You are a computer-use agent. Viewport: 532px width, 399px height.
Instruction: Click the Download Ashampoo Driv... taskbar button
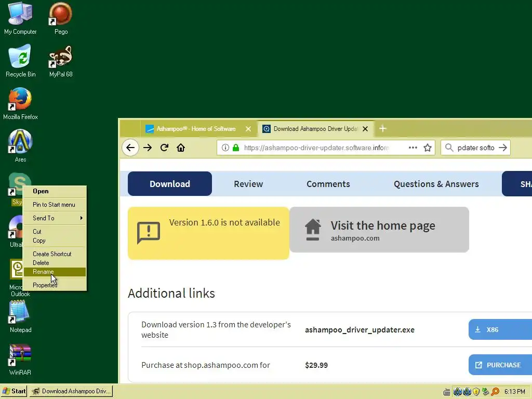pos(71,391)
